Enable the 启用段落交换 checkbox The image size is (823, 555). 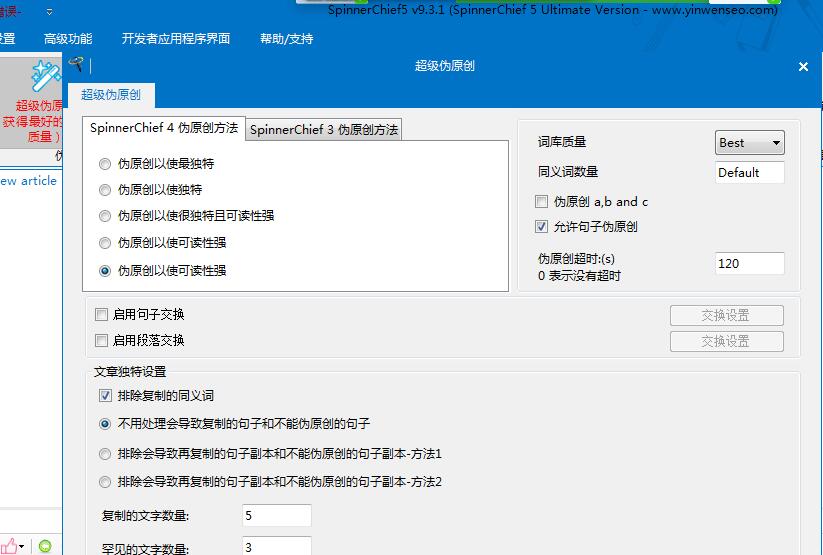click(x=101, y=340)
